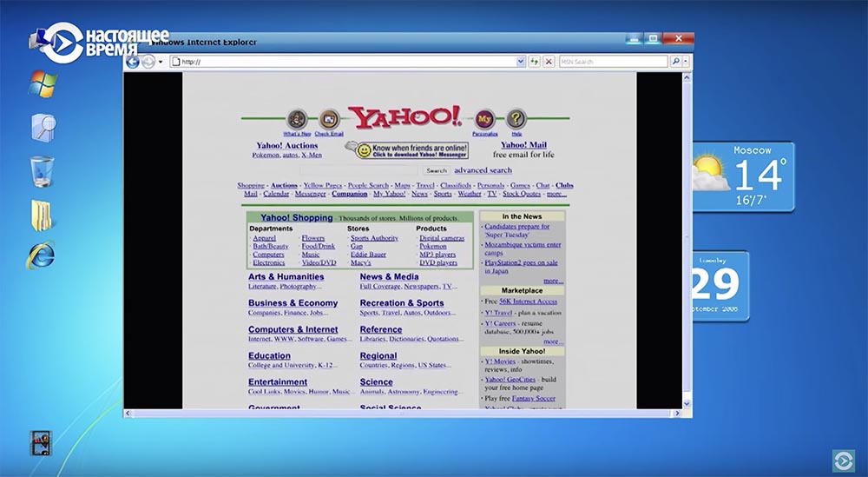
Task: Click the horizontal scrollbar right arrow
Action: [676, 414]
